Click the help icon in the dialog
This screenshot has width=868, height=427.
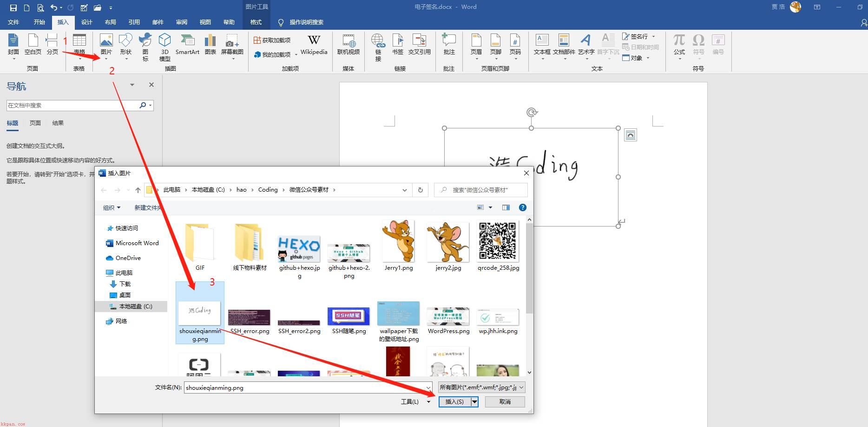click(x=523, y=207)
